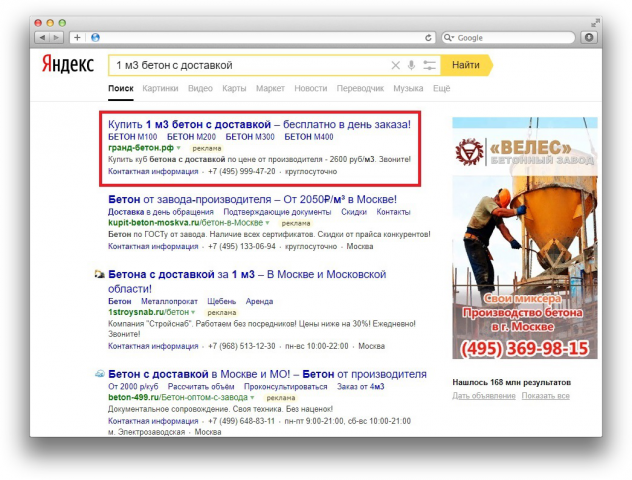This screenshot has height=480, width=632.
Task: Open the downloads button in the browser toolbar
Action: coord(588,37)
